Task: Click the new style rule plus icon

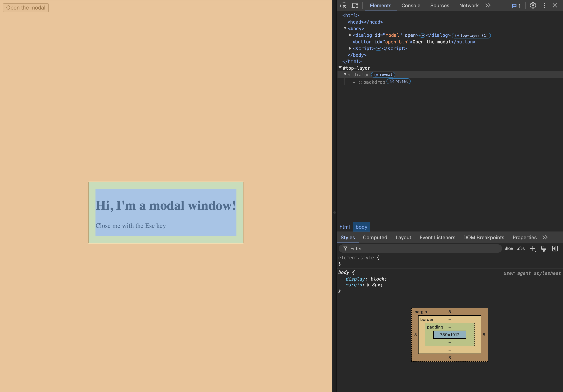Action: [x=532, y=249]
